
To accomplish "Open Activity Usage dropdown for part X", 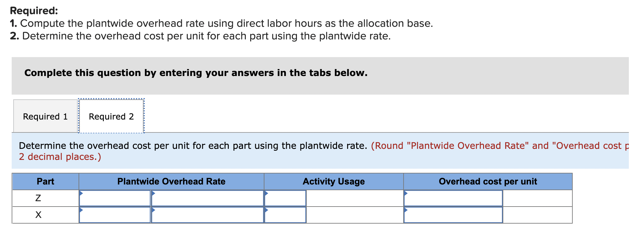I will [285, 215].
